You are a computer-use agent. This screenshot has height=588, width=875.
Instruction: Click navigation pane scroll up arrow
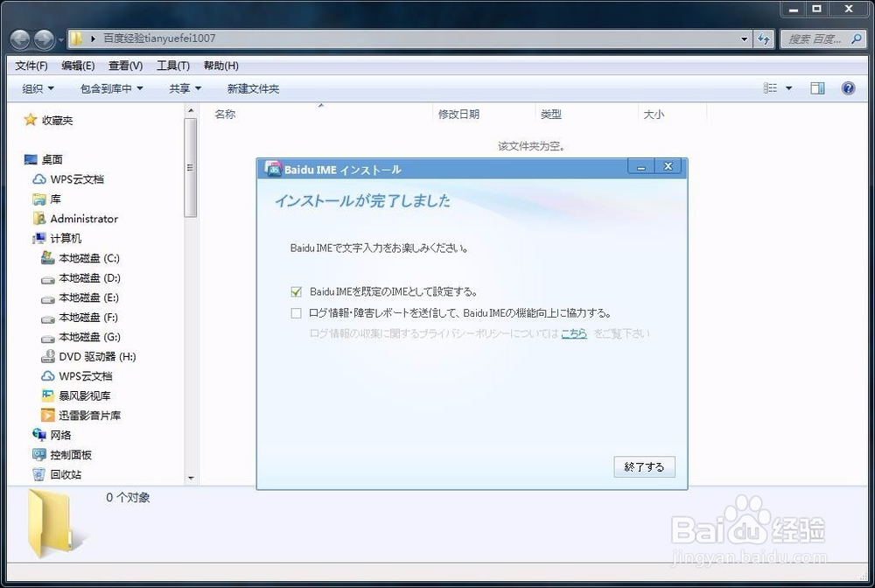[x=191, y=110]
